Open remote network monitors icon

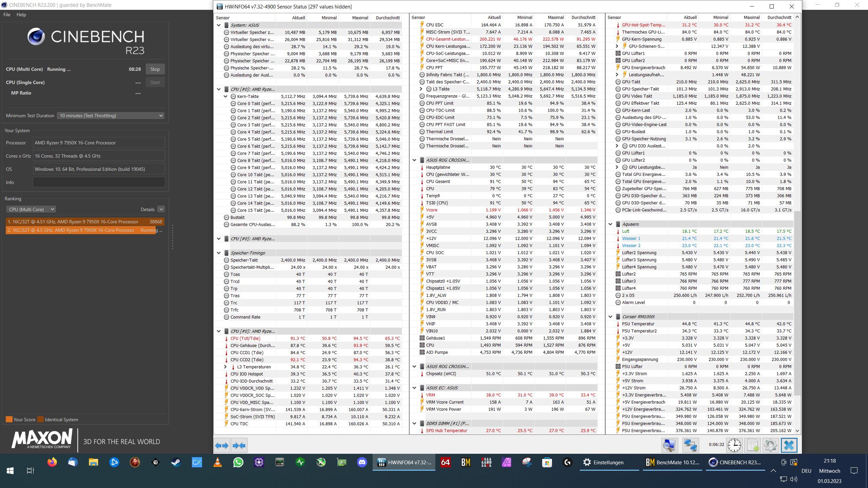[690, 445]
